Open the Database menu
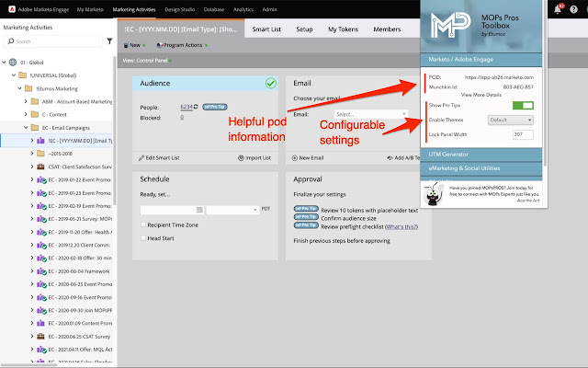This screenshot has width=588, height=368. (x=214, y=9)
